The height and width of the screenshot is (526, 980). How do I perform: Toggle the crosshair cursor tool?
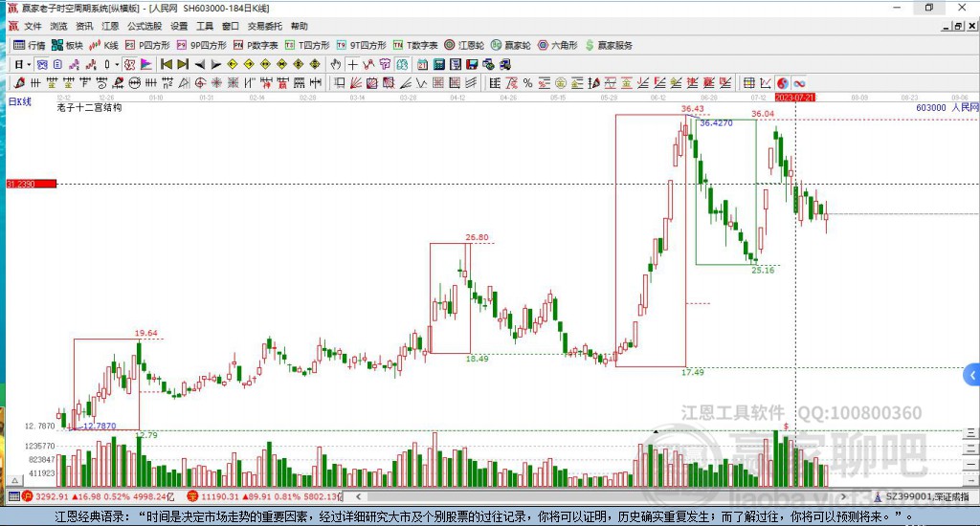coord(352,64)
